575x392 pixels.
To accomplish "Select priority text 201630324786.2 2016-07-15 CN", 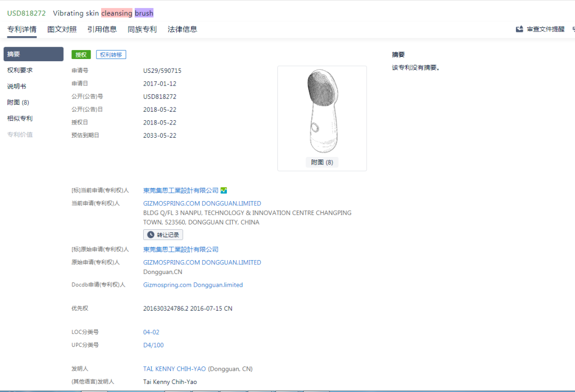I will pos(188,308).
